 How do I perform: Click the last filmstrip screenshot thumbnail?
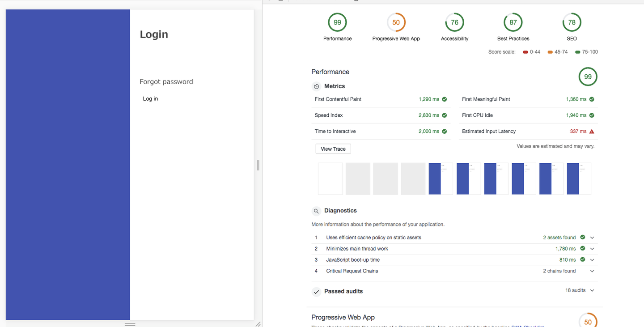coord(579,178)
